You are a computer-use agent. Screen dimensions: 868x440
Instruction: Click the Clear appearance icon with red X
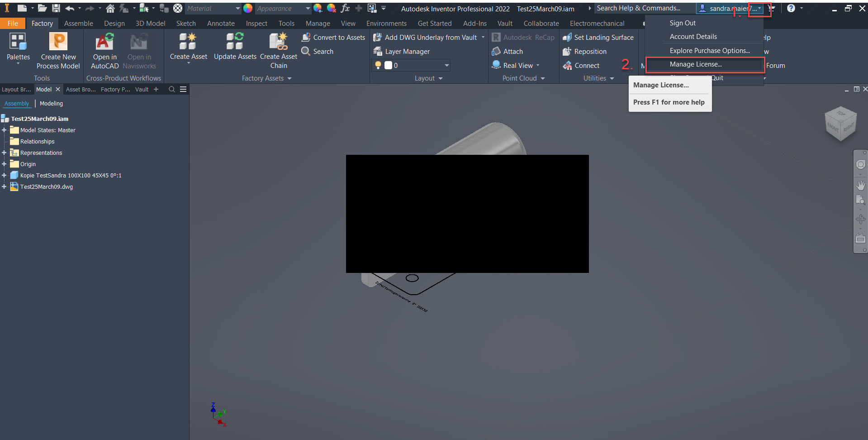pos(332,8)
